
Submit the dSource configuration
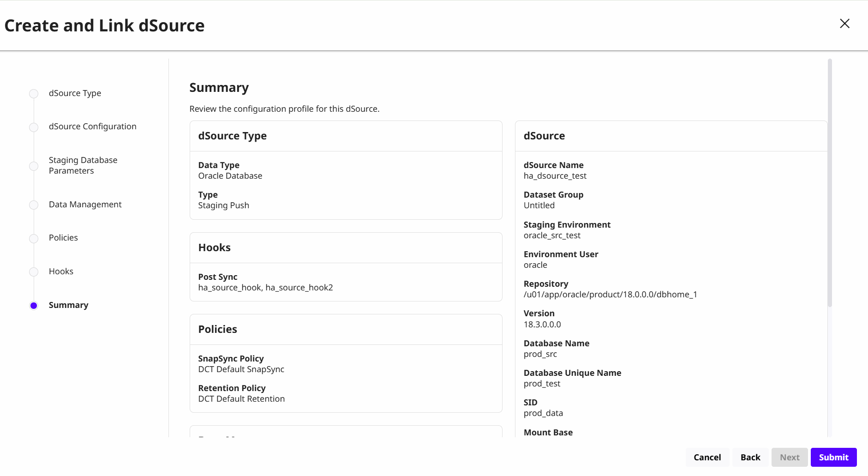[x=833, y=457]
